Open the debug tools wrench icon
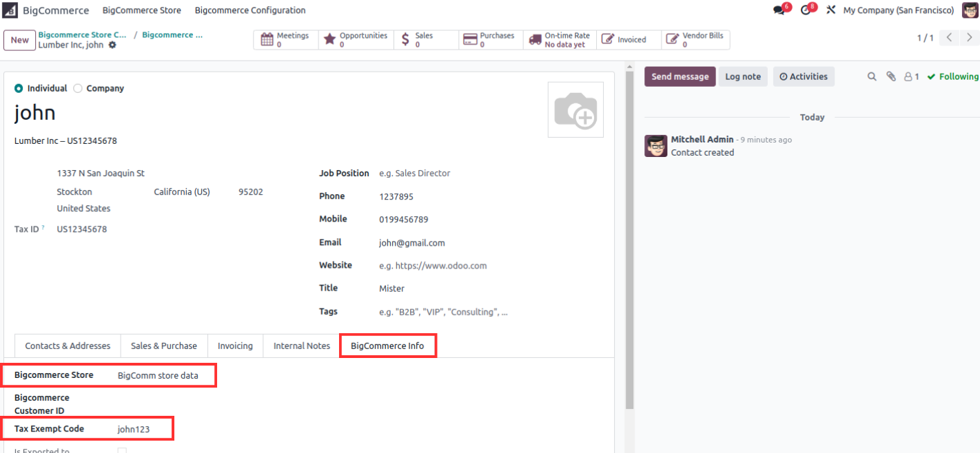 (830, 10)
